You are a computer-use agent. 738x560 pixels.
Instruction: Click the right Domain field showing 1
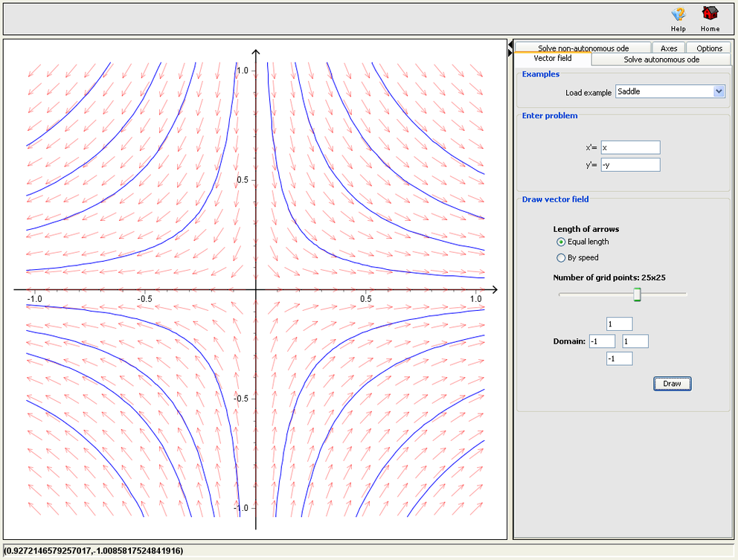(635, 341)
